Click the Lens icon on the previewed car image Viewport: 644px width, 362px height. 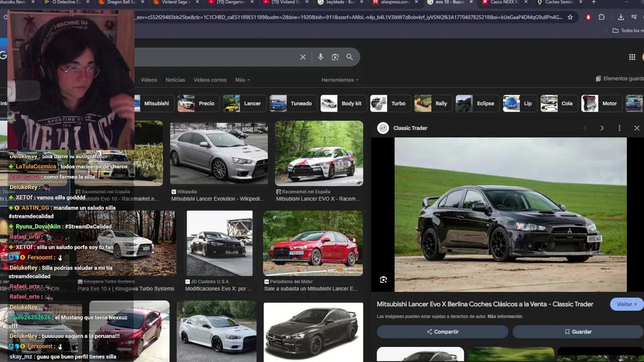383,280
